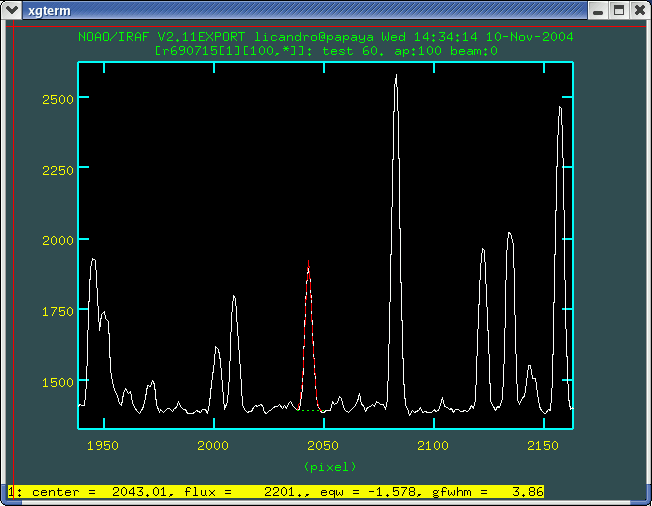Click the leftmost peak near pixel 1945

pyautogui.click(x=93, y=261)
